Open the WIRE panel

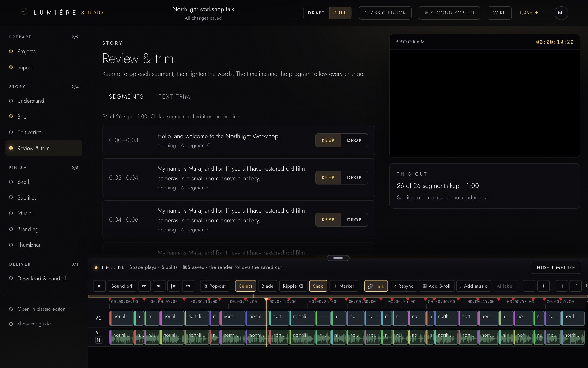(499, 13)
